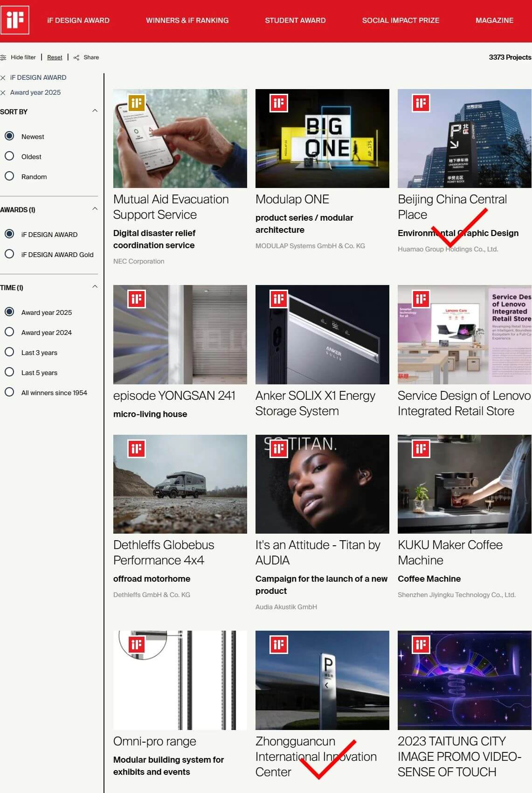Click the gold iF badge on Mutual Aid thumbnail
This screenshot has width=532, height=793.
click(137, 103)
